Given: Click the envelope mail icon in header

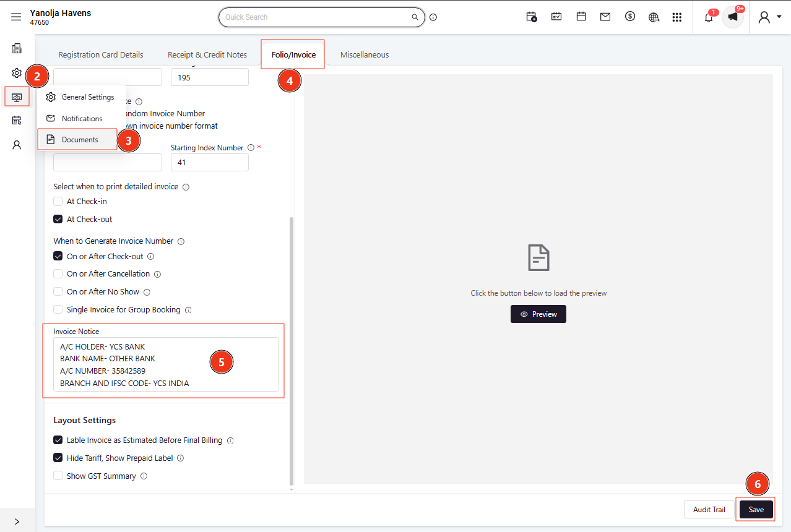Looking at the screenshot, I should point(605,17).
